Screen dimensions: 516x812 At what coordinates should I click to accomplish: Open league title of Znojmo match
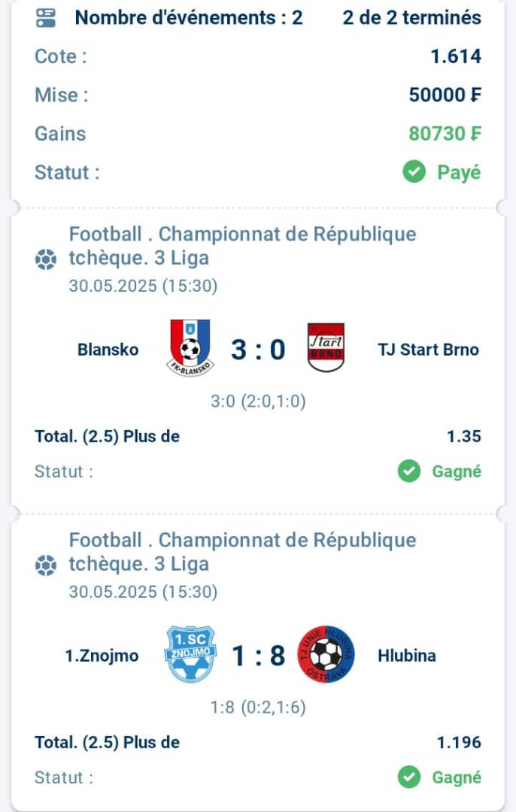tap(242, 552)
